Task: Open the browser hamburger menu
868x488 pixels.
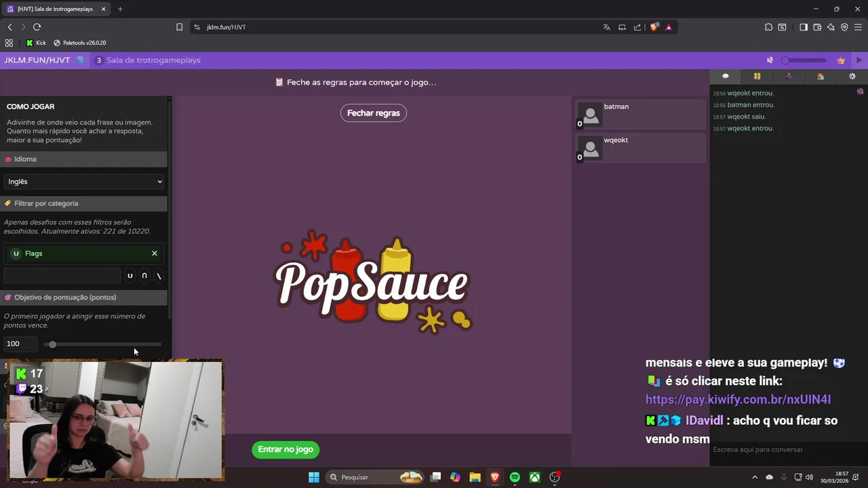Action: coord(859,27)
